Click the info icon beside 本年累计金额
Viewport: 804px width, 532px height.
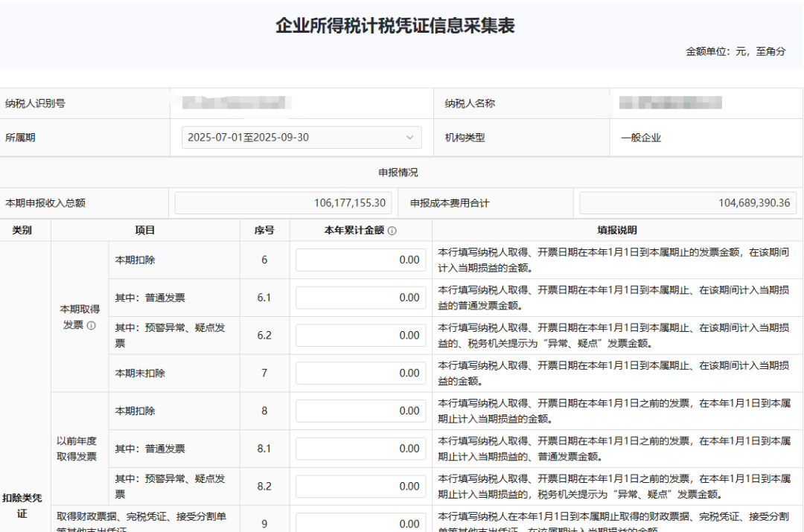[x=392, y=231]
